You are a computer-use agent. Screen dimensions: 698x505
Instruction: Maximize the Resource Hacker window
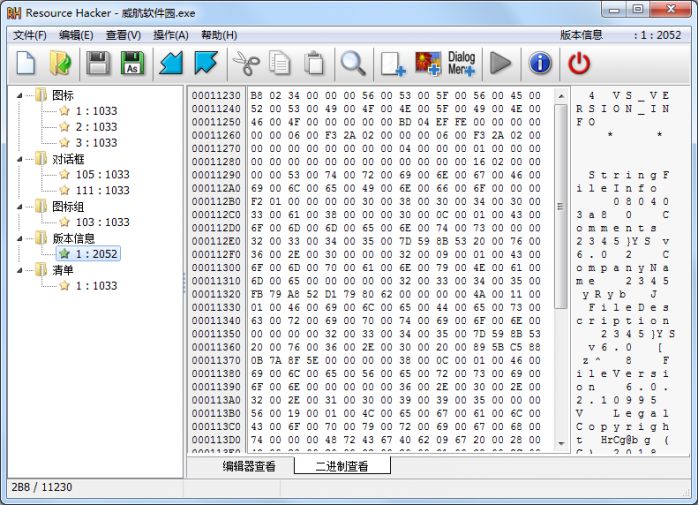pyautogui.click(x=638, y=9)
